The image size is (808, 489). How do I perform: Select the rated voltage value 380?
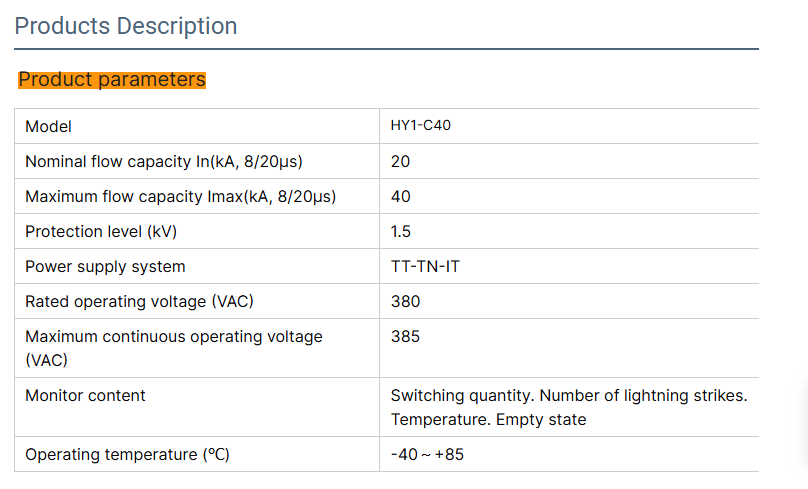[x=405, y=301]
